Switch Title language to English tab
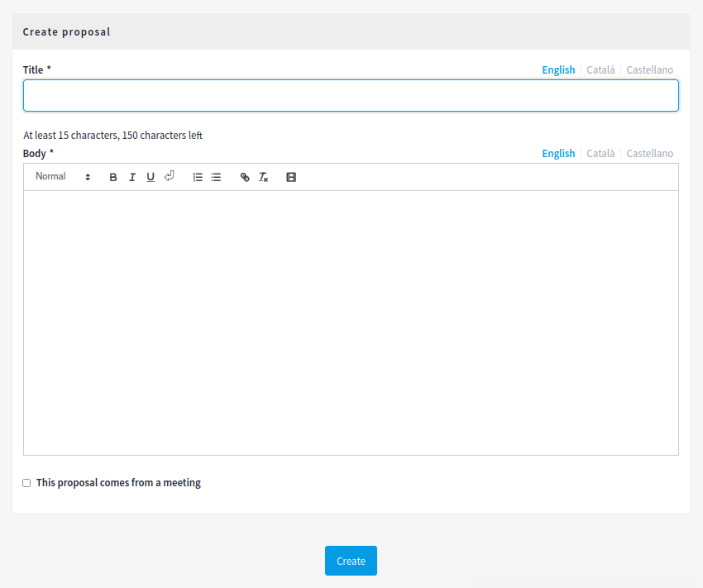Screen dimensions: 703x588 pyautogui.click(x=558, y=70)
